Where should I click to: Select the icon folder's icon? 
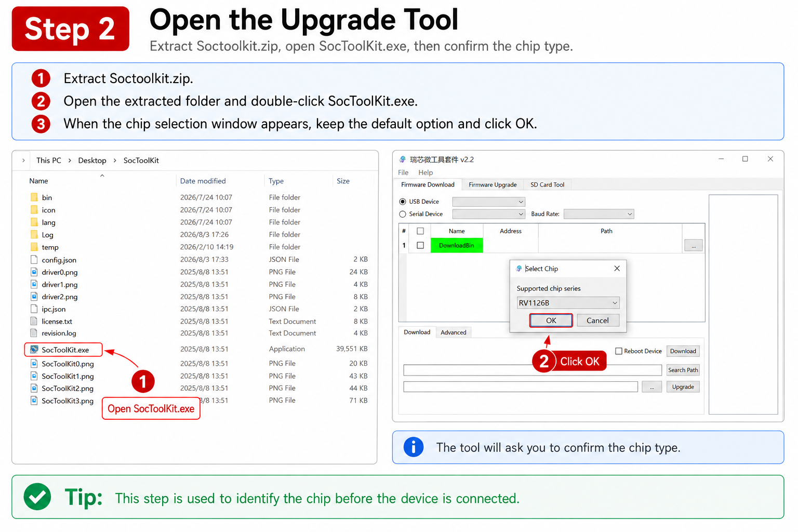point(34,210)
